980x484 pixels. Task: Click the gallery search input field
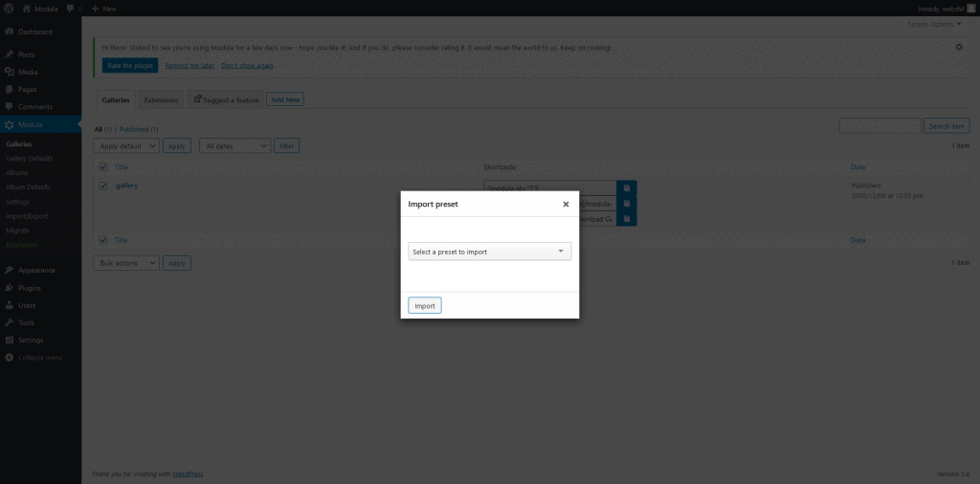880,126
